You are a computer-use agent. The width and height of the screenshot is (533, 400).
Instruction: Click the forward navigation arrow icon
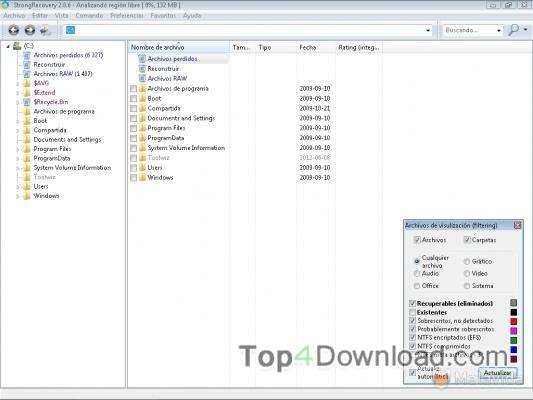click(x=30, y=30)
